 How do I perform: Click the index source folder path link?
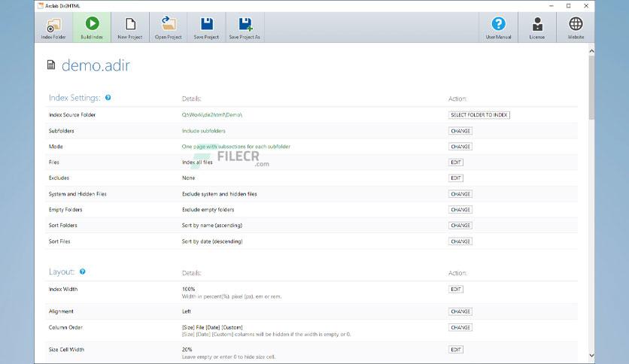tap(212, 114)
